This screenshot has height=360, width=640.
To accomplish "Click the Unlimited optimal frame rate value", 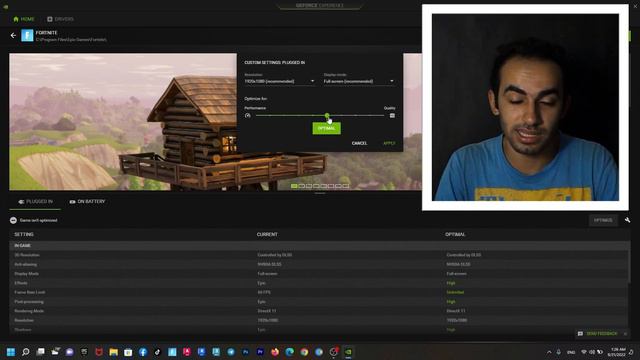I will tap(455, 292).
